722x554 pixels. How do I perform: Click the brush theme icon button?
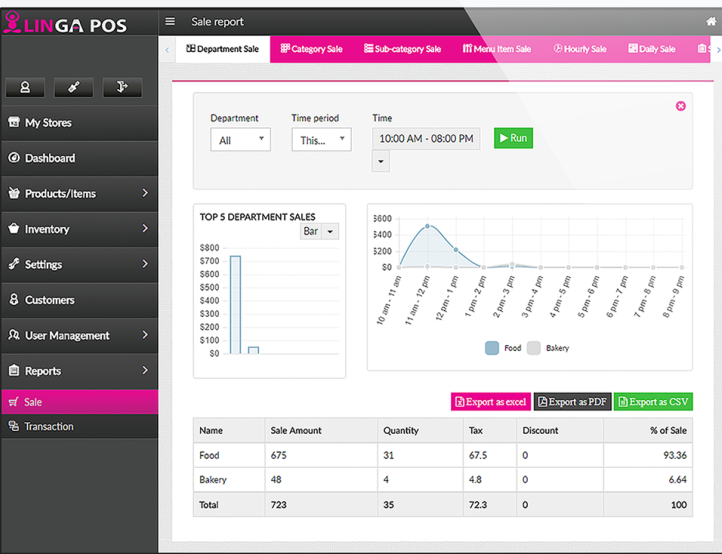(x=74, y=87)
